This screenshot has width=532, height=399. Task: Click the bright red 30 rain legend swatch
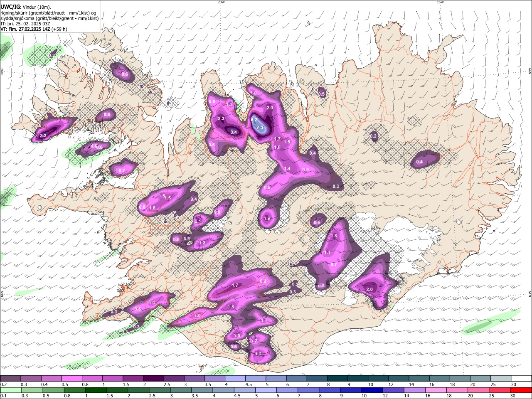[521, 390]
